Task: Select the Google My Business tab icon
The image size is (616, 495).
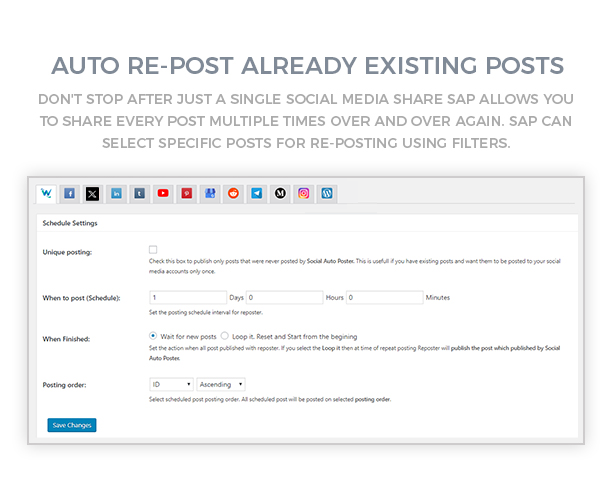Action: click(x=210, y=194)
